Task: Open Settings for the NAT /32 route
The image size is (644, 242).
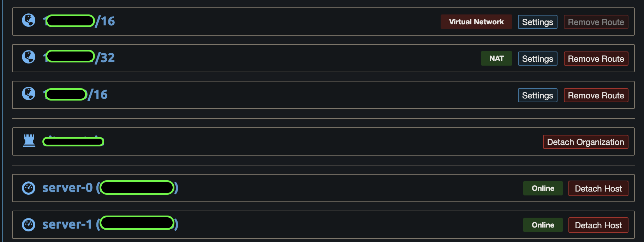Action: [537, 59]
